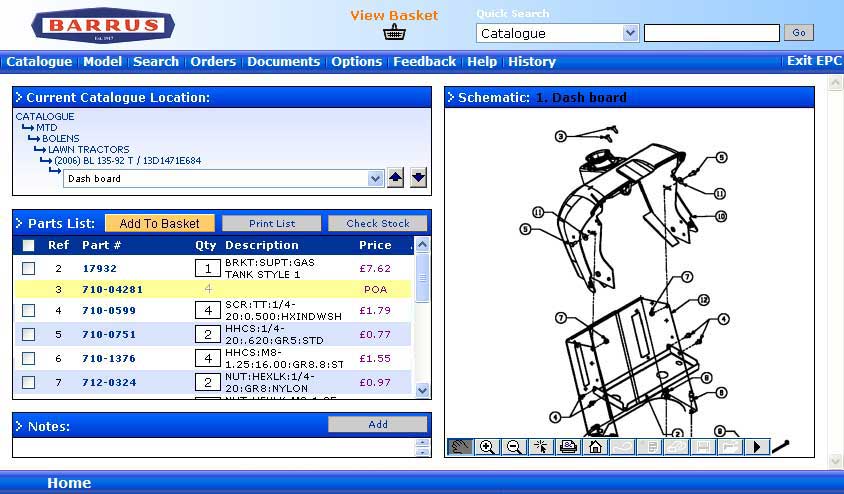844x494 pixels.
Task: Click the parts list scrollbar thumb
Action: coord(423,278)
